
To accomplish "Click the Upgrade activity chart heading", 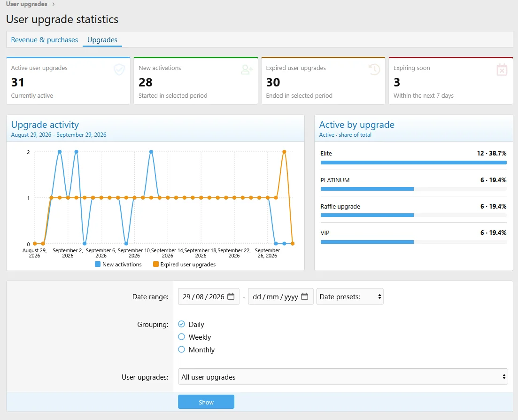I will click(x=45, y=124).
